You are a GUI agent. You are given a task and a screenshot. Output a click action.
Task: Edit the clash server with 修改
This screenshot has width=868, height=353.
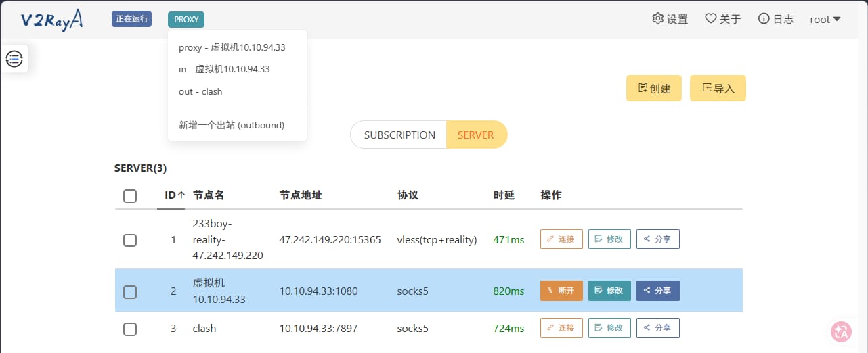point(609,328)
